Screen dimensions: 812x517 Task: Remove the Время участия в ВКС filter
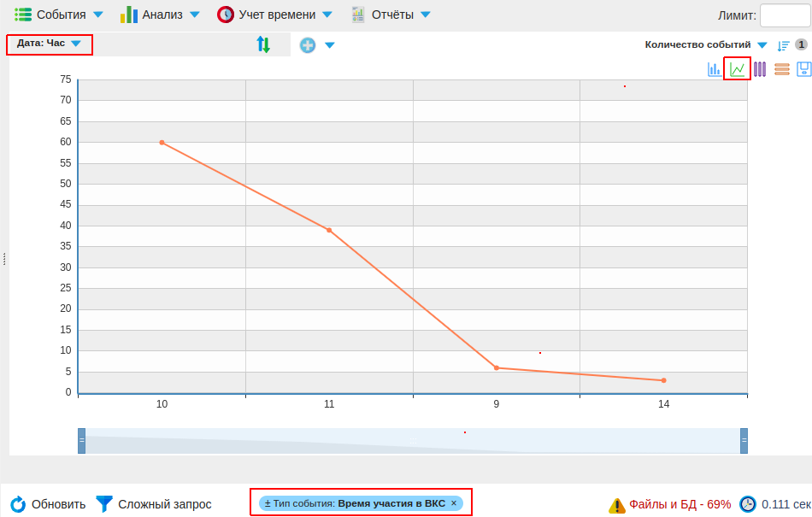tap(454, 503)
